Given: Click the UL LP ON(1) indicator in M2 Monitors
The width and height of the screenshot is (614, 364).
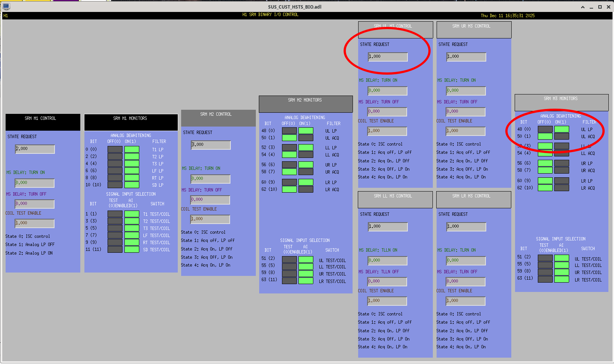Looking at the screenshot, I should [306, 131].
